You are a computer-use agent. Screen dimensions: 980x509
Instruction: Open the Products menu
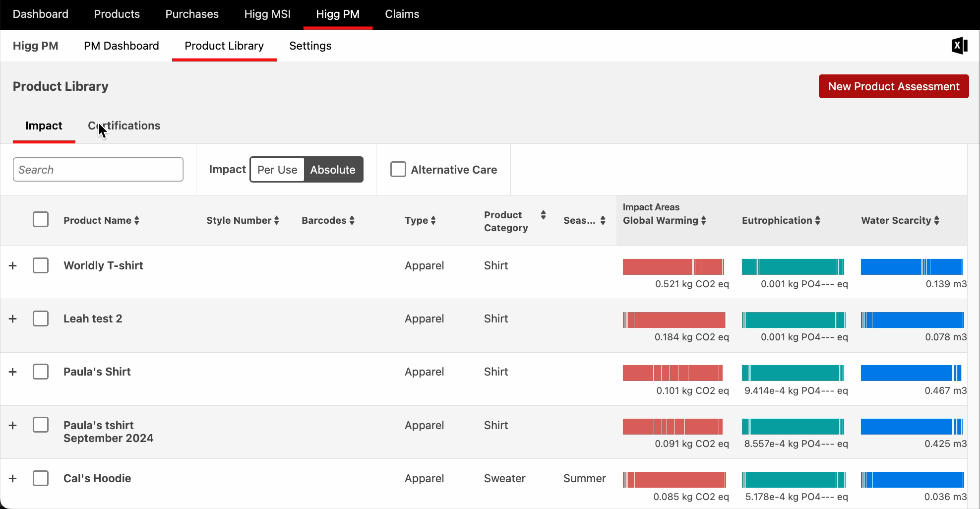click(x=117, y=14)
